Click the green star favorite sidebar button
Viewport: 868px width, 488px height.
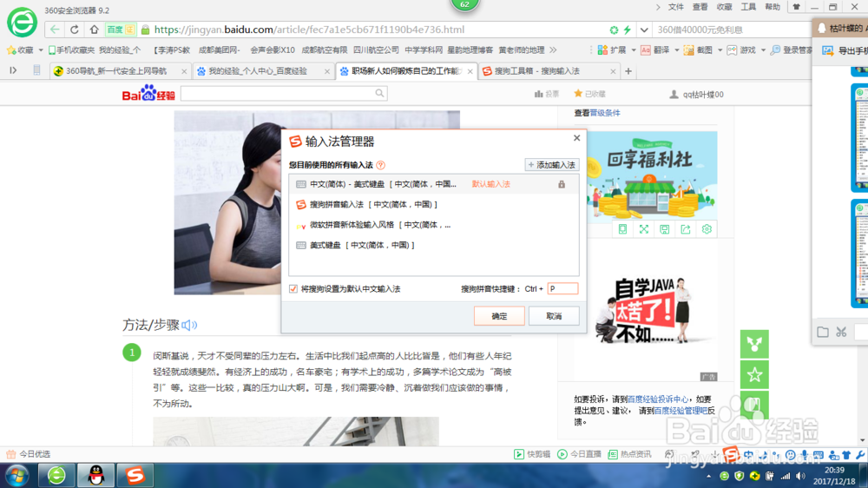pos(754,375)
